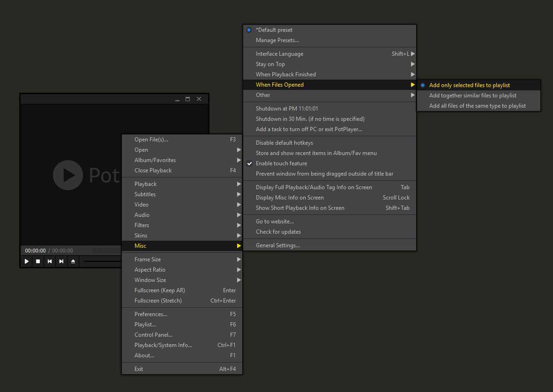Click Check for updates
This screenshot has height=392, width=553.
pyautogui.click(x=330, y=232)
